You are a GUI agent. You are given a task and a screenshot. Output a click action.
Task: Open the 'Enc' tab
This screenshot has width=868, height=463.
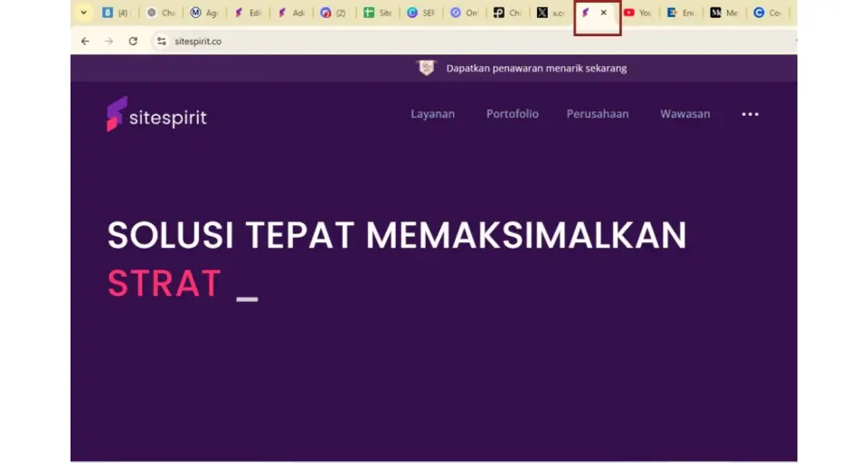click(682, 13)
